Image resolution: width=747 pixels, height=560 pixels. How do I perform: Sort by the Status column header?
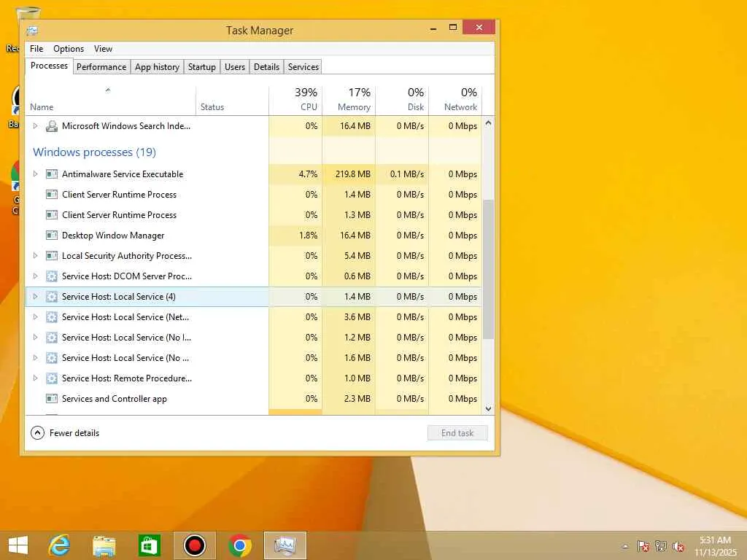tap(233, 101)
